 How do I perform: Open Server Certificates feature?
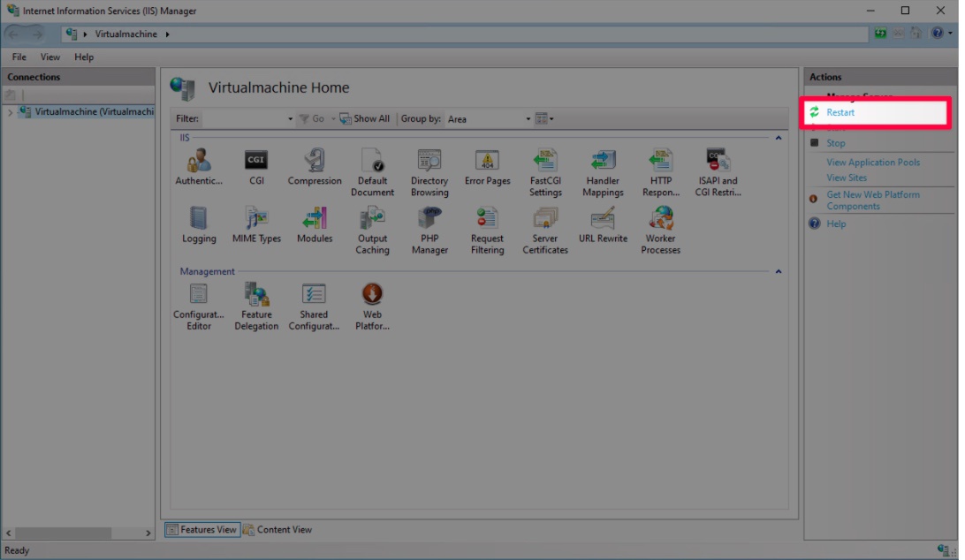tap(545, 231)
